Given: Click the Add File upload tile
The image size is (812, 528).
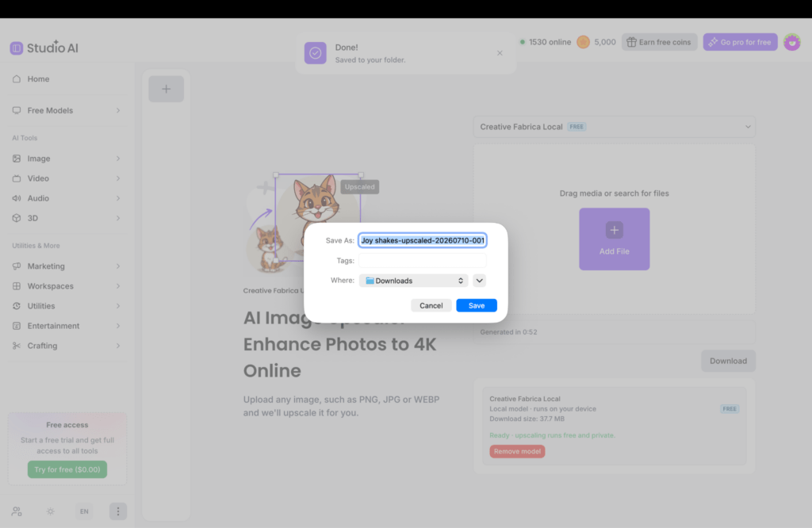Looking at the screenshot, I should pyautogui.click(x=615, y=239).
